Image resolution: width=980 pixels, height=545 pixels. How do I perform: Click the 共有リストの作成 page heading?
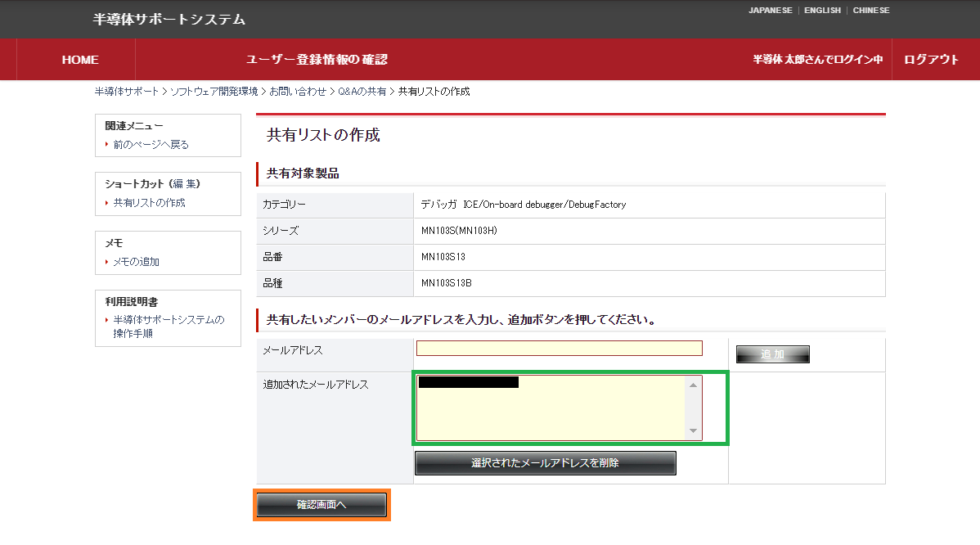(x=323, y=135)
